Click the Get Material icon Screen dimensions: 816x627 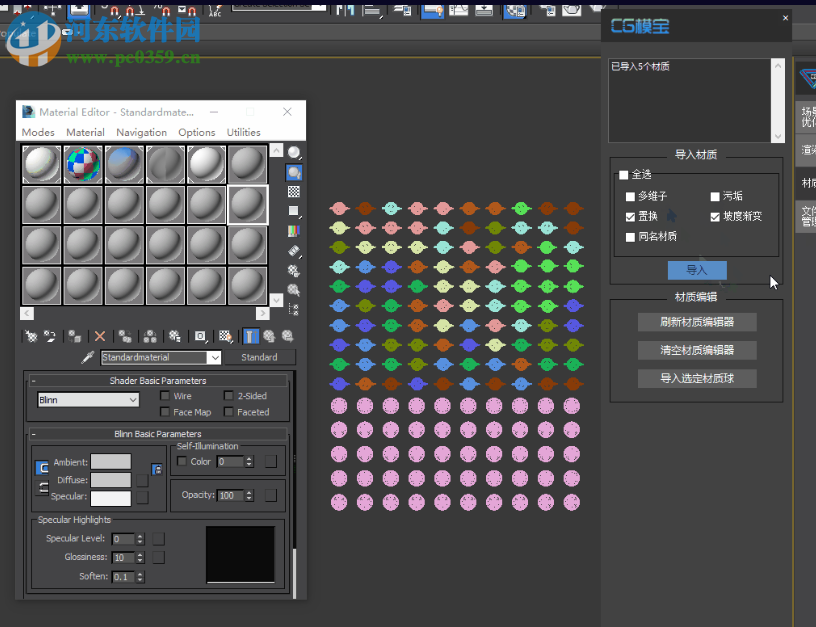pos(30,337)
